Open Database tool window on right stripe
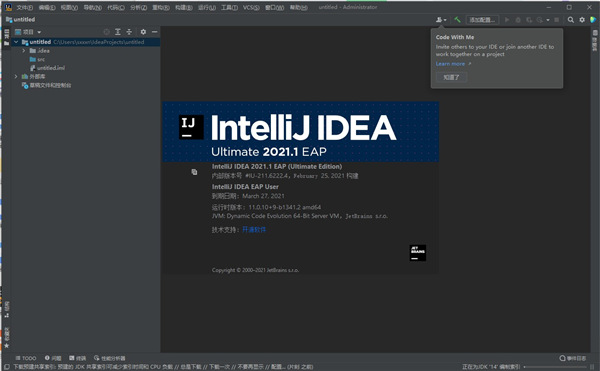The width and height of the screenshot is (600, 371). pyautogui.click(x=595, y=41)
